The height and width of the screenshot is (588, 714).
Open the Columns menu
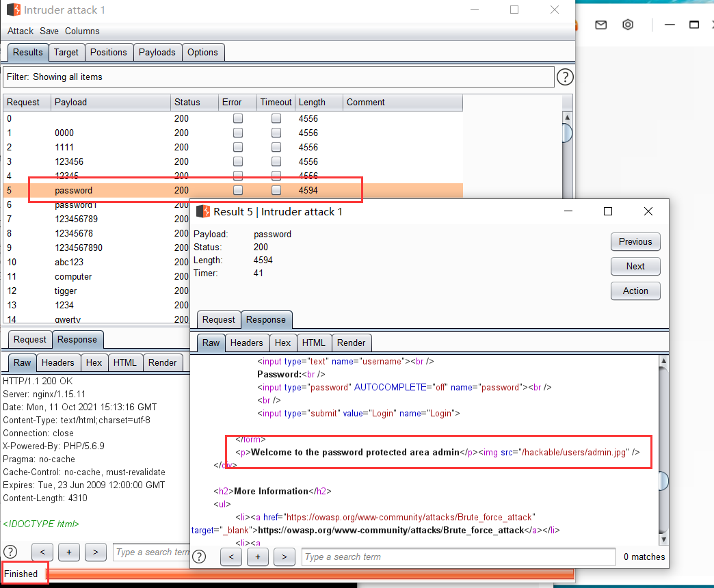click(82, 31)
